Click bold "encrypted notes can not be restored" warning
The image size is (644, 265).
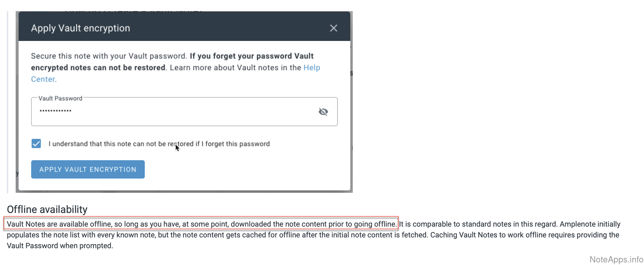pyautogui.click(x=98, y=68)
